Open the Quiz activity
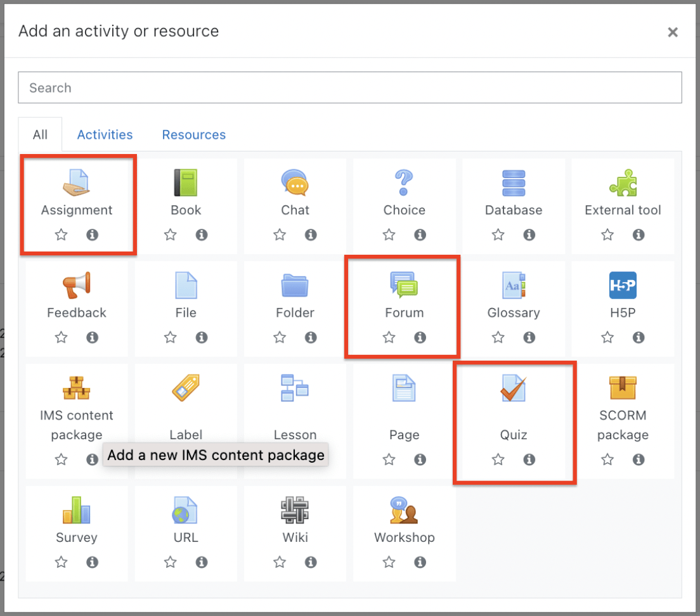 [x=514, y=388]
